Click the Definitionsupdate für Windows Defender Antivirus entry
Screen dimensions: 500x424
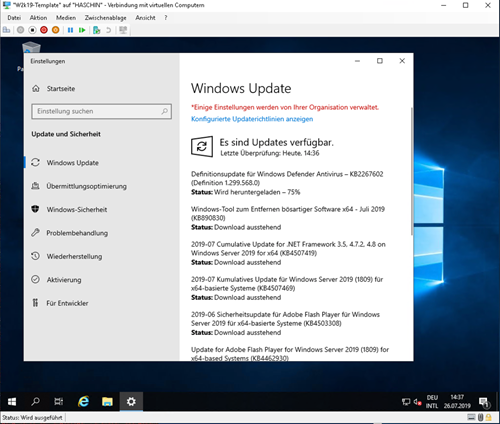pos(287,178)
